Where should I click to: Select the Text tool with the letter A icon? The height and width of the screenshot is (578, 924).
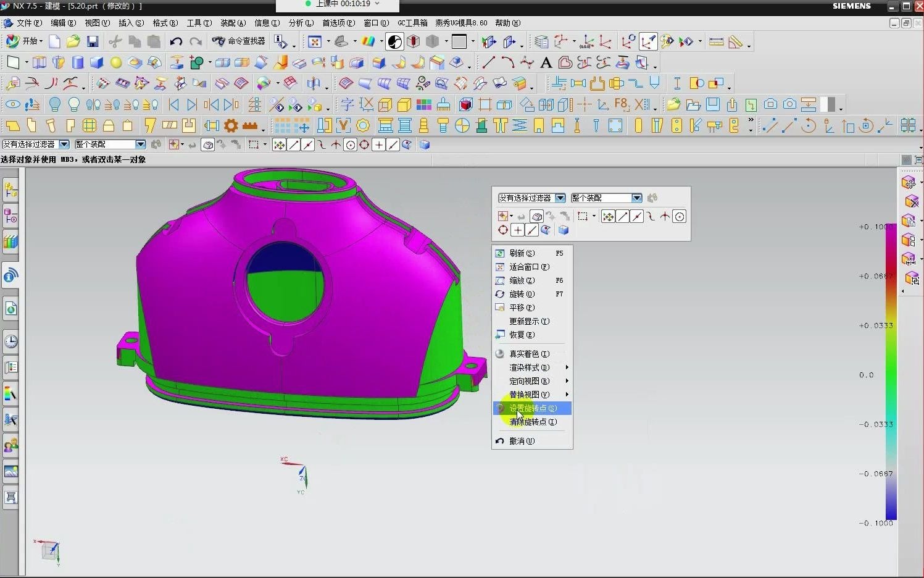[546, 62]
